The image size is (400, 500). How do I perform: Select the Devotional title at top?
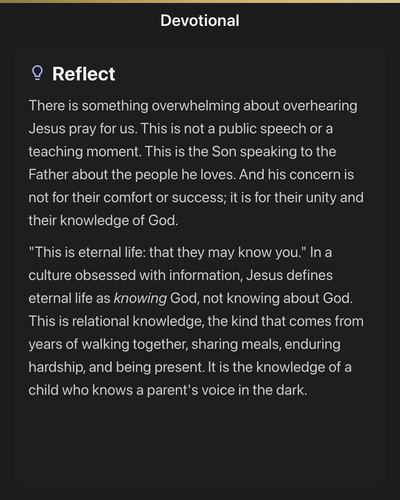[x=200, y=21]
